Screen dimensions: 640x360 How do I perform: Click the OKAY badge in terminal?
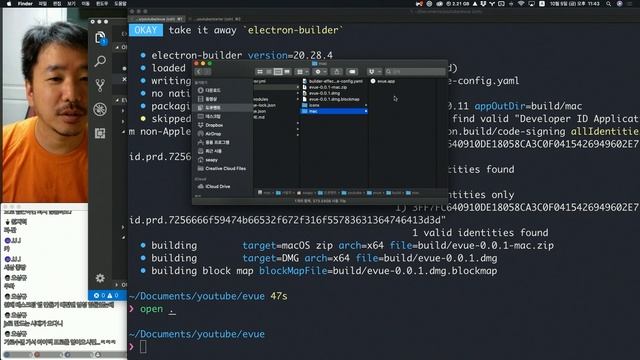click(146, 30)
